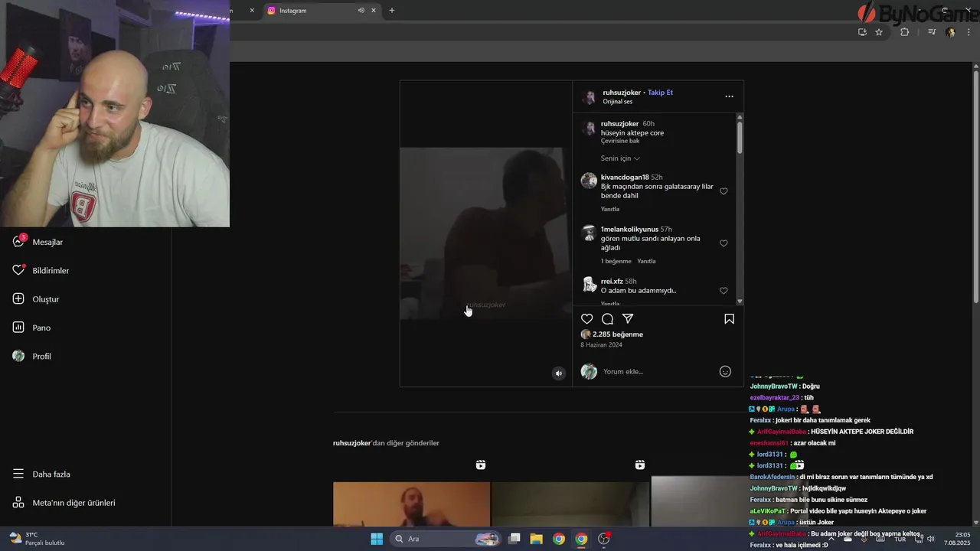Viewport: 980px width, 551px height.
Task: Like the post with the heart icon
Action: tap(586, 318)
